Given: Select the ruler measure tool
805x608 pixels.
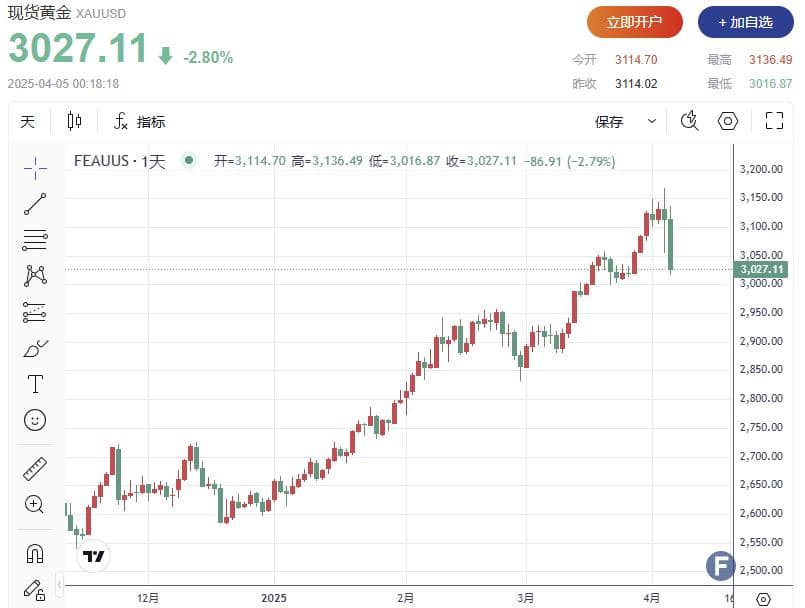Looking at the screenshot, I should (x=35, y=469).
